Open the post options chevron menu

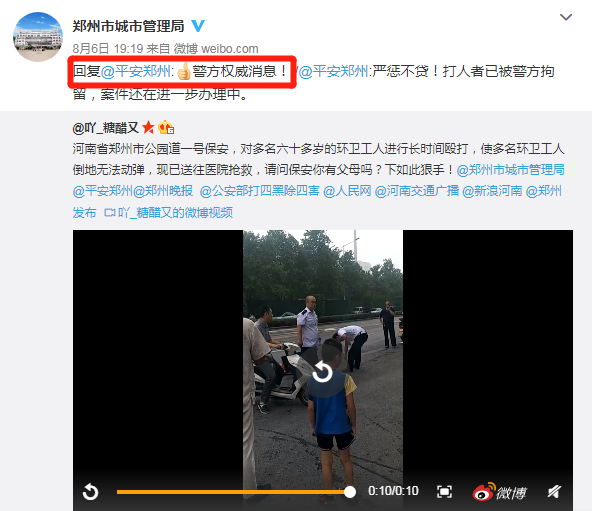click(x=566, y=17)
